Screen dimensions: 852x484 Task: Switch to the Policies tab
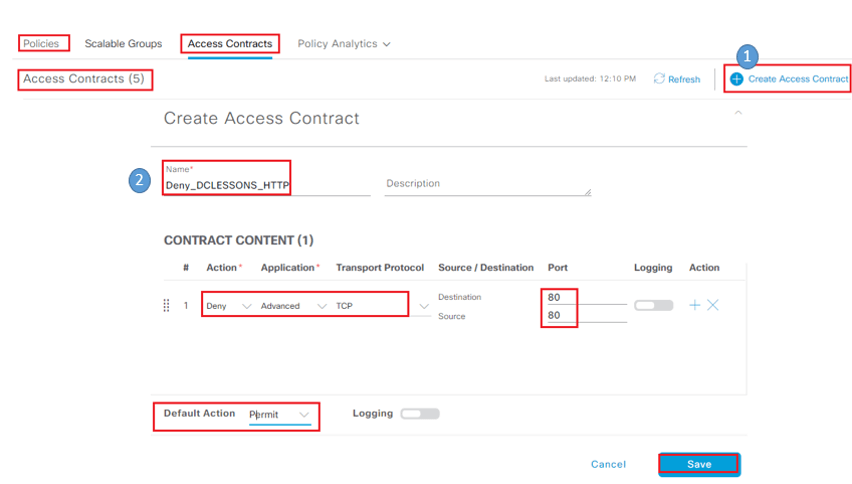click(41, 44)
